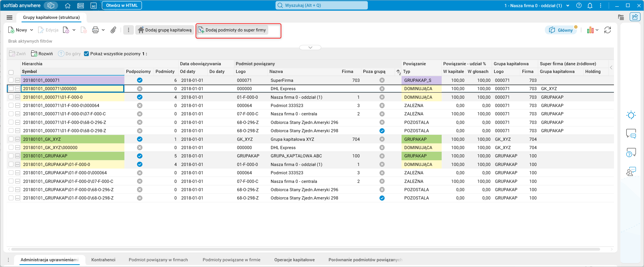Check the row checkbox for 20180101_000071

pyautogui.click(x=11, y=80)
